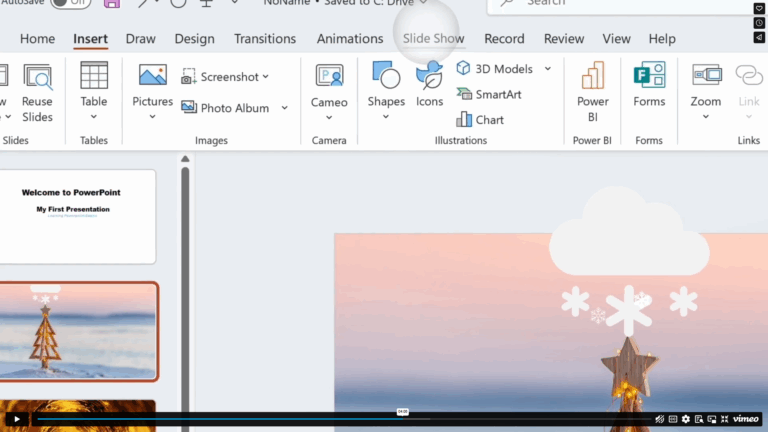Click the video progress bar
Screen dimensions: 768x432
click(343, 419)
